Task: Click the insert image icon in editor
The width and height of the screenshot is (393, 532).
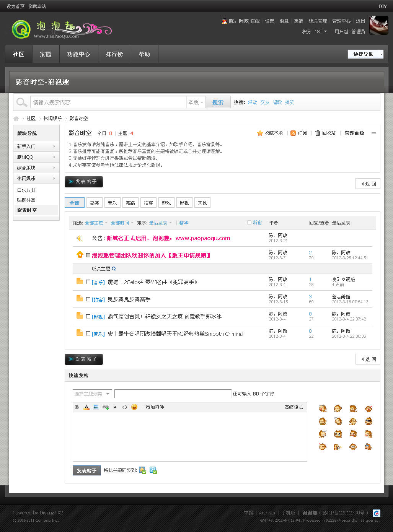Action: 96,407
